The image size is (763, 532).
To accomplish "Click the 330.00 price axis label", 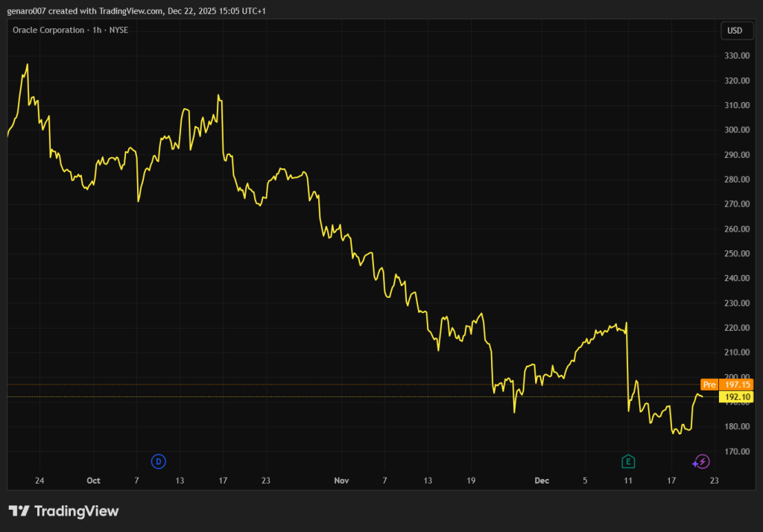I will tap(735, 56).
